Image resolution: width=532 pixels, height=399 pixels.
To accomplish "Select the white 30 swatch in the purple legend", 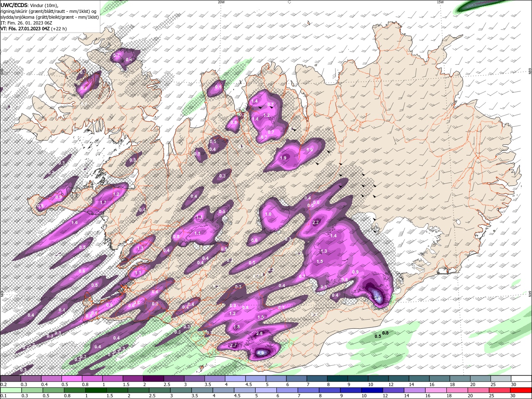I will click(x=521, y=379).
